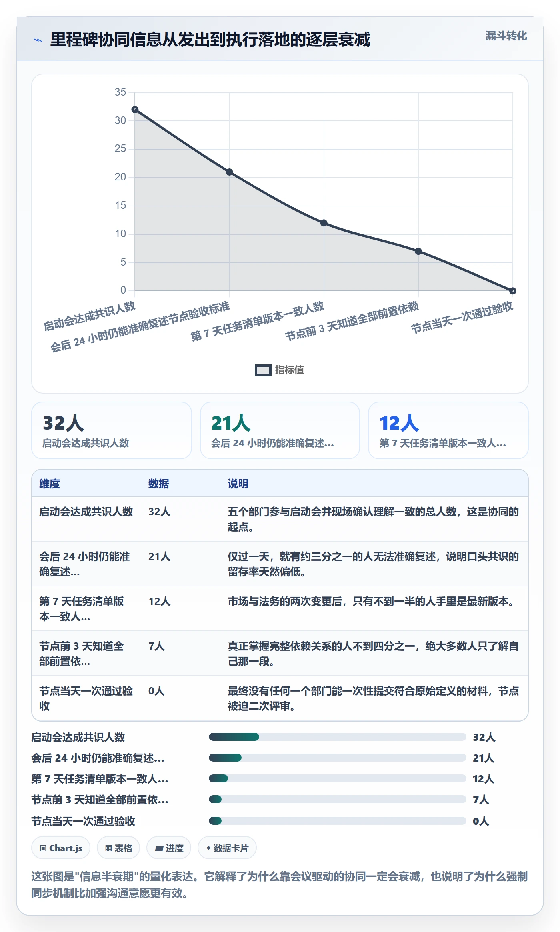Click the card title 里程碑协同信息从发出到执行落地的逐层衰减

(210, 40)
